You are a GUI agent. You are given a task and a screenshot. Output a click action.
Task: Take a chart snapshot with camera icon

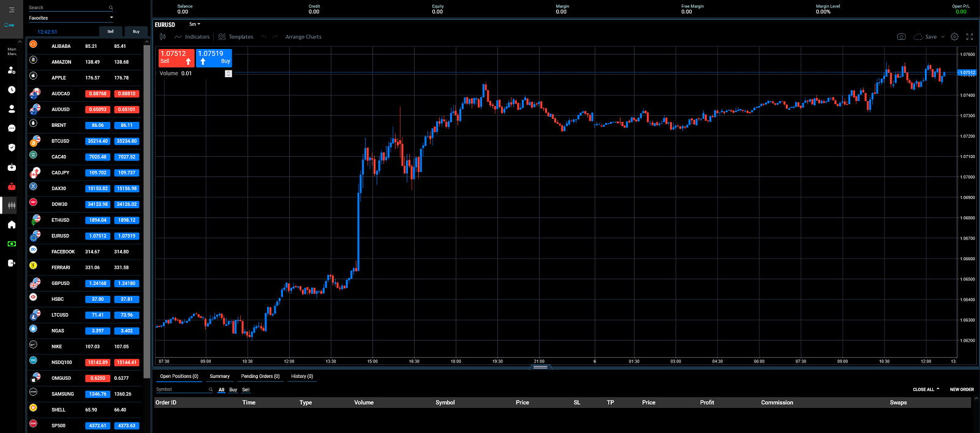click(x=902, y=37)
